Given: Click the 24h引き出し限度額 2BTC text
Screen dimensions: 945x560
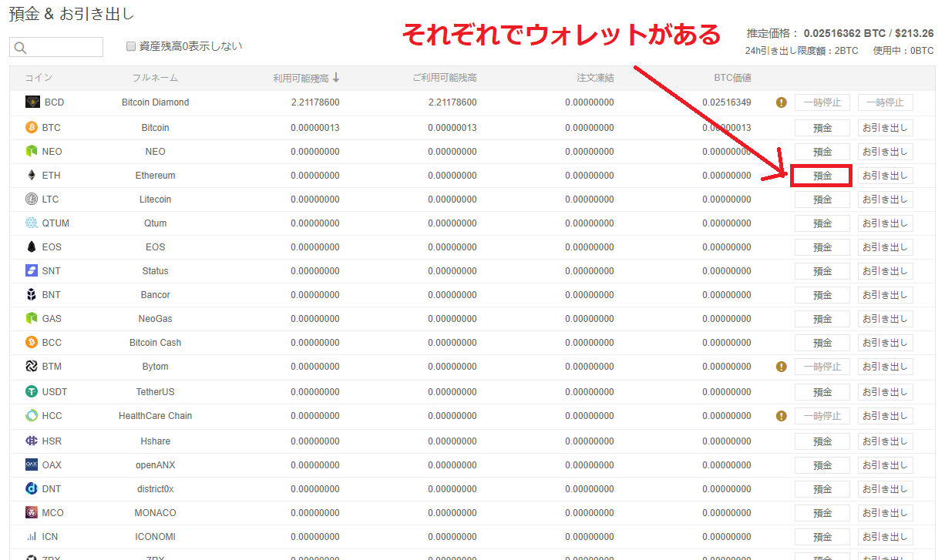Looking at the screenshot, I should tap(802, 51).
